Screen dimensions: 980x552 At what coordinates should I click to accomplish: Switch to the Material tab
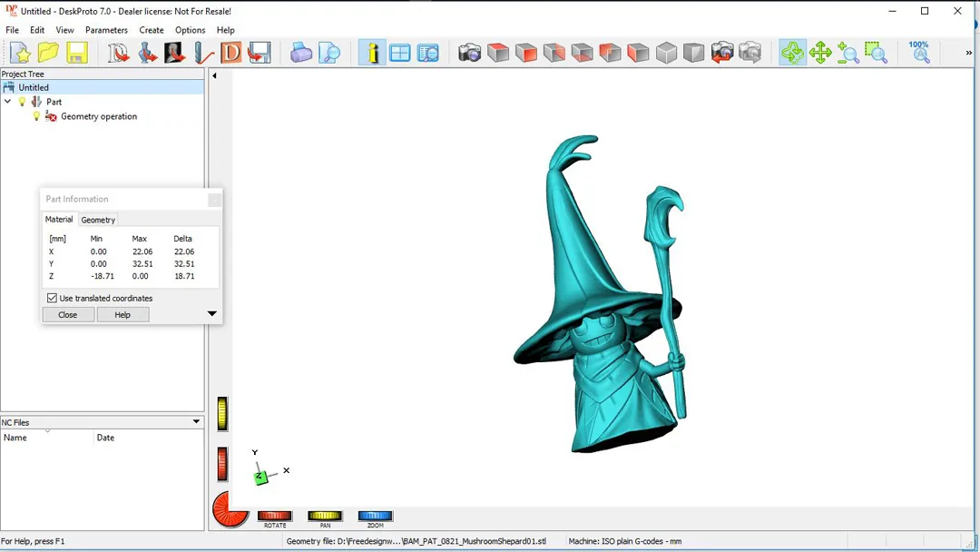(59, 220)
